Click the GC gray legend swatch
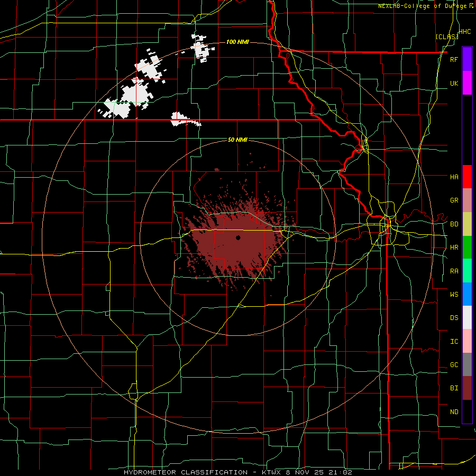The image size is (476, 476). tap(467, 364)
